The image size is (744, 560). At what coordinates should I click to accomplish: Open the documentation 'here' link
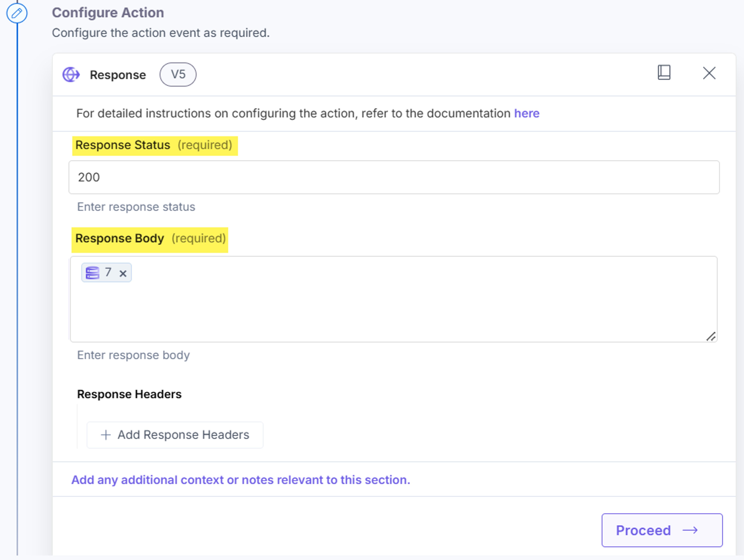coord(527,113)
